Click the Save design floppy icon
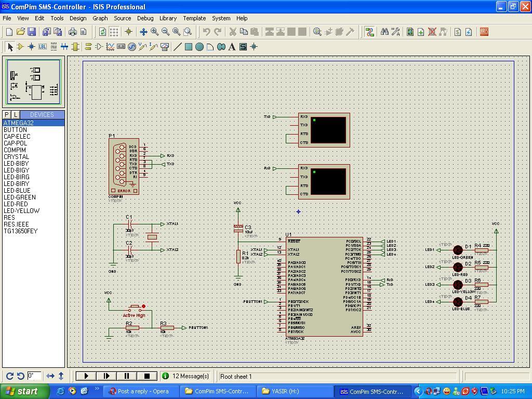The height and width of the screenshot is (399, 532). [32, 32]
